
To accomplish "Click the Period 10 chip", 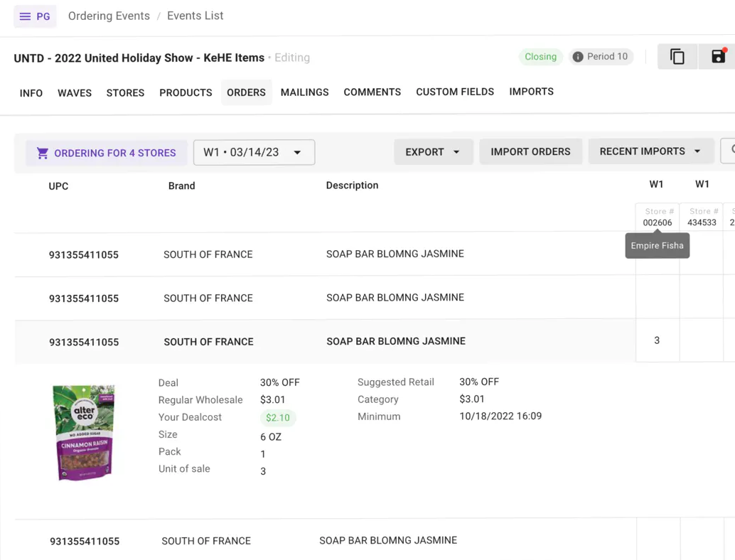I will point(601,57).
